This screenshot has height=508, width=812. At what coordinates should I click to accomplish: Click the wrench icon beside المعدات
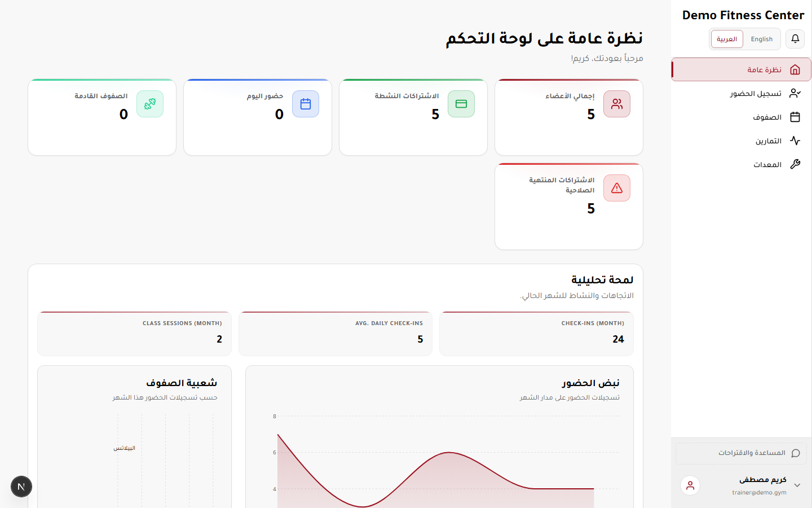pos(795,164)
